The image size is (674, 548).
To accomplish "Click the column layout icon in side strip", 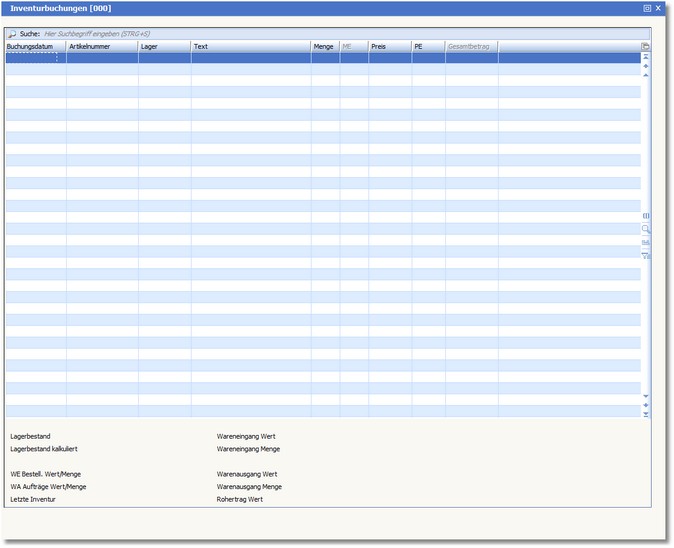I will pos(646,216).
